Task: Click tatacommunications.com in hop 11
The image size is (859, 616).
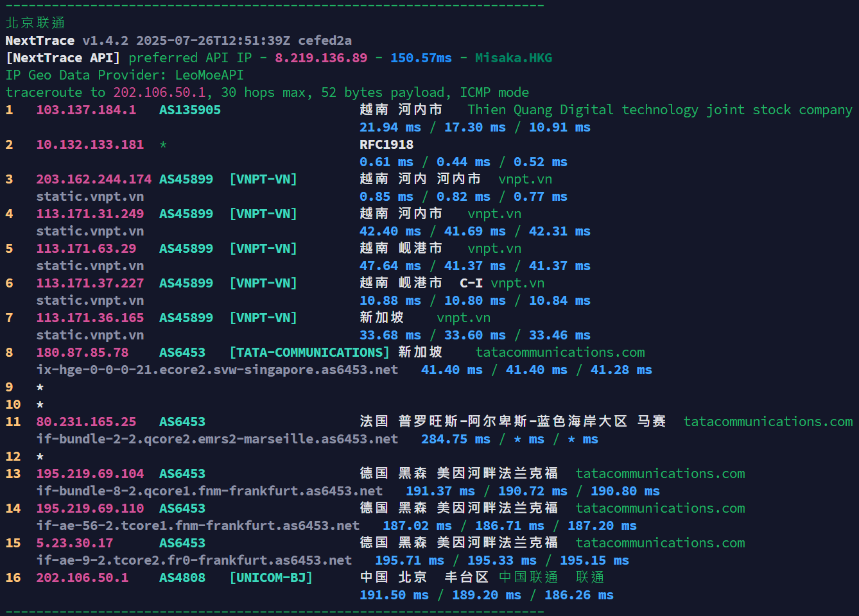Action: click(768, 422)
